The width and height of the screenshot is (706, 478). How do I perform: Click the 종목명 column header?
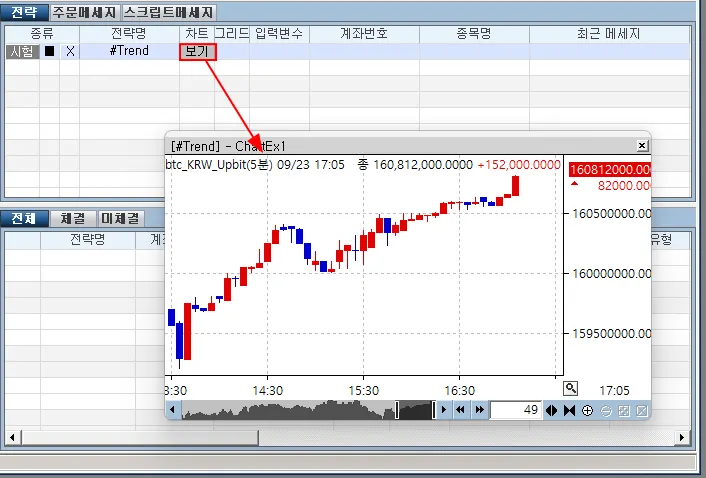click(x=474, y=34)
